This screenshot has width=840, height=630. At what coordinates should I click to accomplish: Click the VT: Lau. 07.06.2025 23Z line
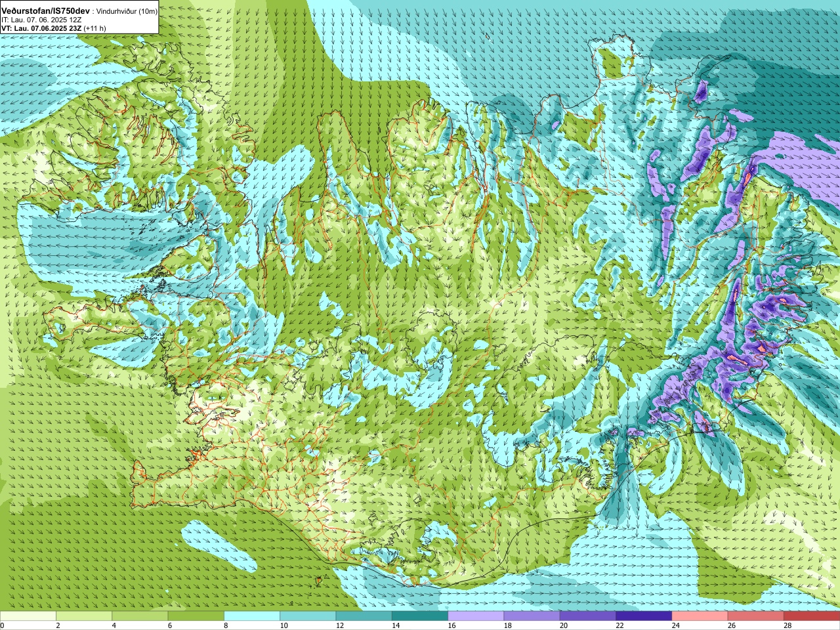click(x=42, y=28)
